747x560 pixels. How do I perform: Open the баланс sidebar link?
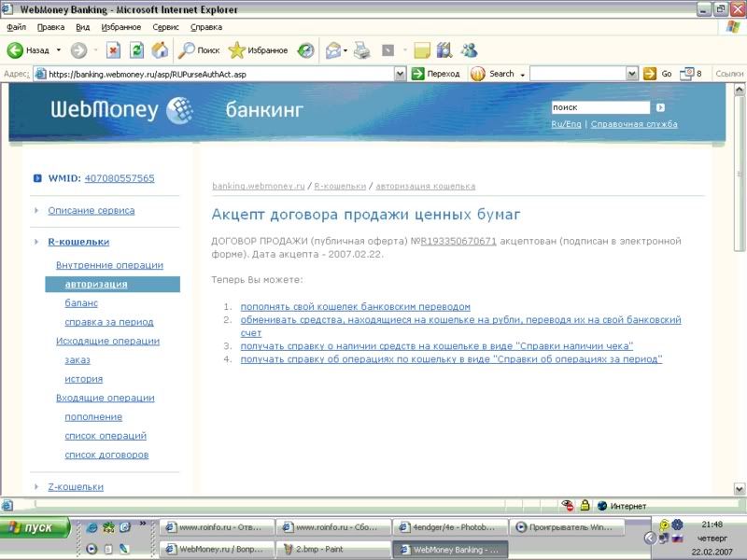tap(81, 302)
